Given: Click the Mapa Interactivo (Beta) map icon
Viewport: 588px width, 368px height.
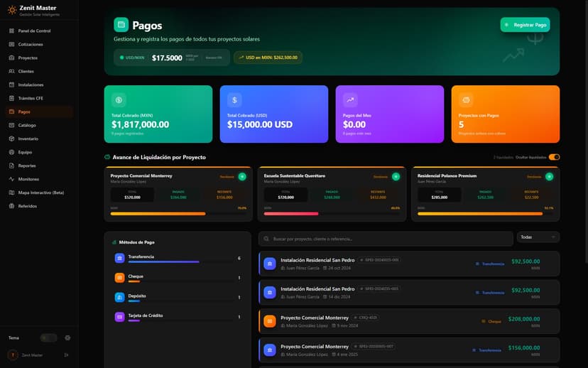Looking at the screenshot, I should pyautogui.click(x=11, y=193).
